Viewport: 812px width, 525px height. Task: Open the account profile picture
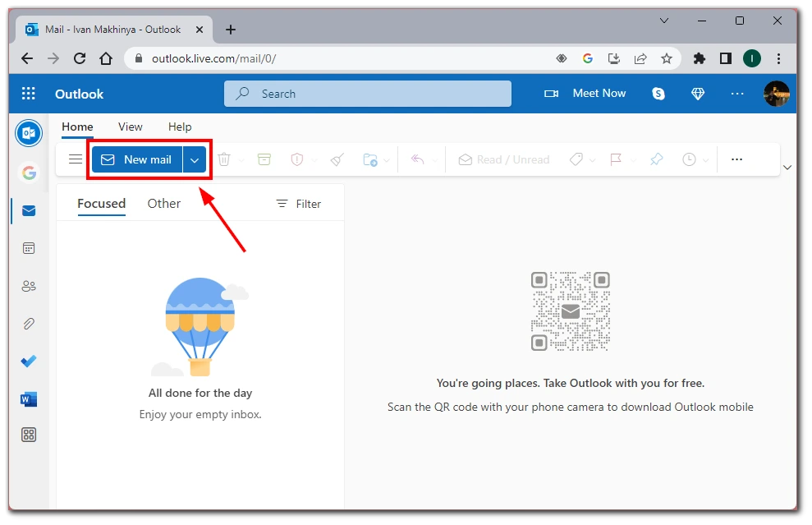coord(776,94)
